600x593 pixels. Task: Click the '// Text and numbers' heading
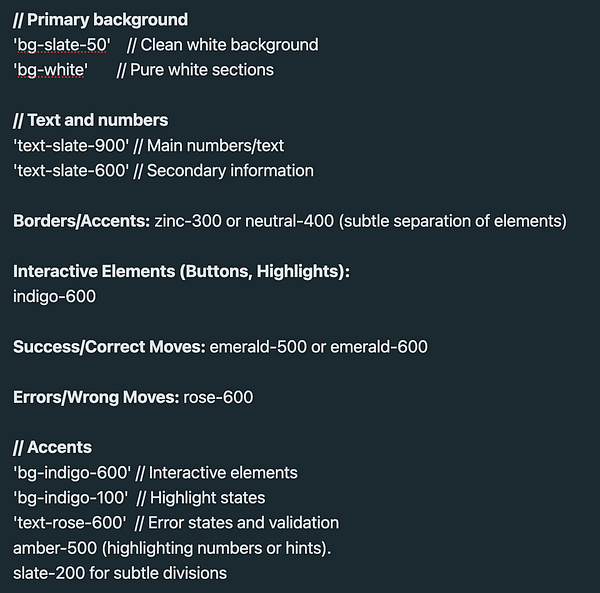90,121
